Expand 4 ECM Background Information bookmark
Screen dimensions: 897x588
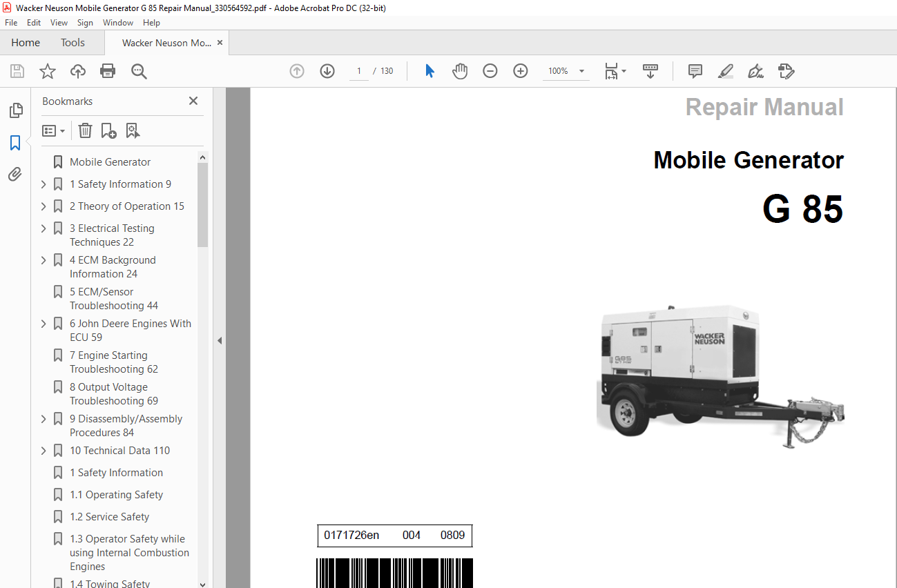tap(44, 260)
